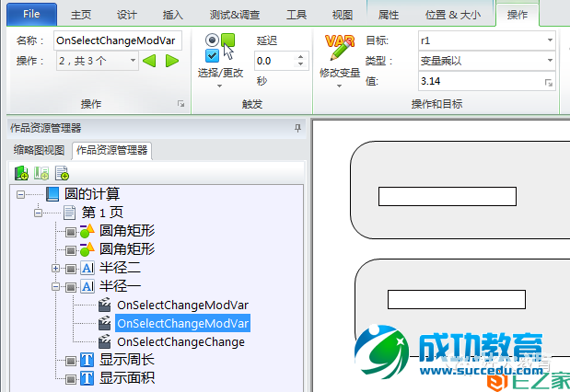
Task: Edit the 名称 field OnSelectChangeModVar
Action: (x=118, y=40)
